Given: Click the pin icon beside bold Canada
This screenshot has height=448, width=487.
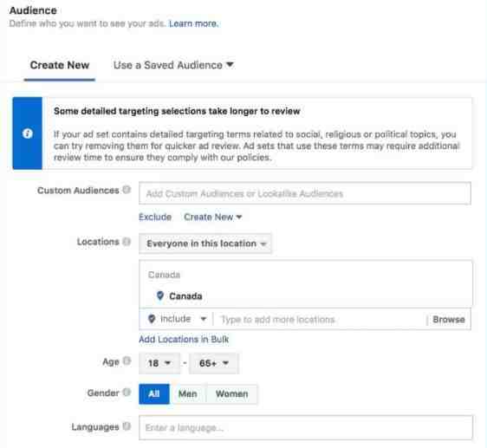Looking at the screenshot, I should click(160, 295).
